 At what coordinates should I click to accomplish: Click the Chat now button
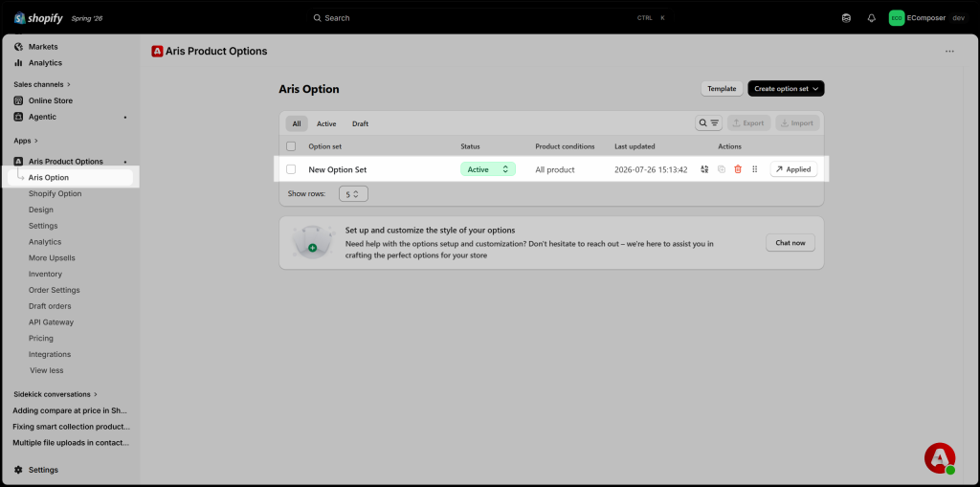click(x=791, y=243)
